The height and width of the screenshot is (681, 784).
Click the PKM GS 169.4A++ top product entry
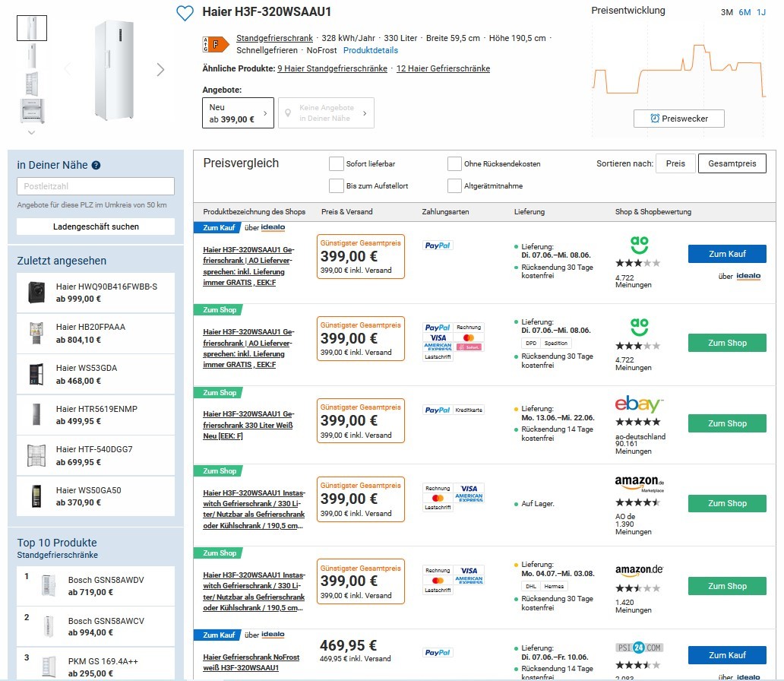[96, 664]
